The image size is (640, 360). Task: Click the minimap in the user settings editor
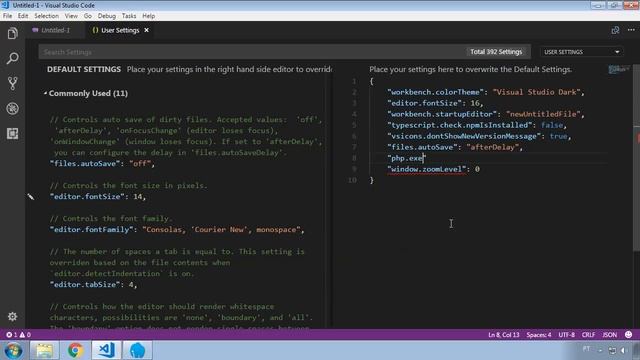pos(618,69)
